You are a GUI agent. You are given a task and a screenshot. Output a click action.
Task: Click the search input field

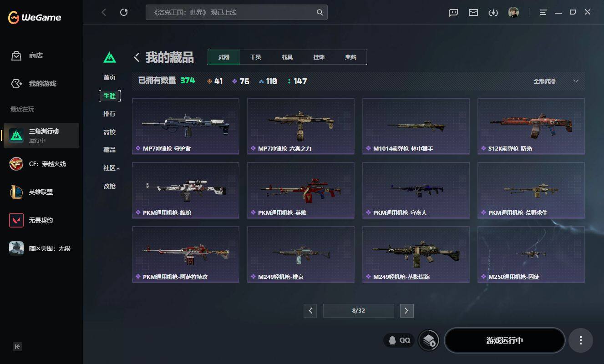pos(231,12)
